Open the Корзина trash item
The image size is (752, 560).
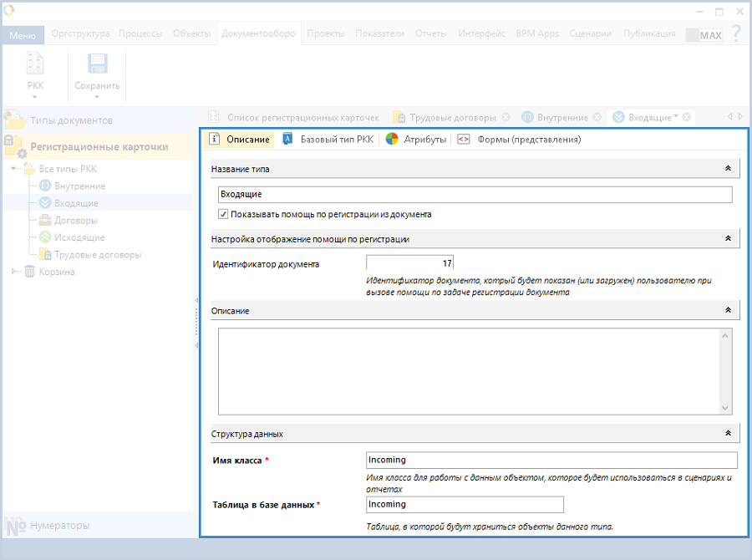(56, 272)
